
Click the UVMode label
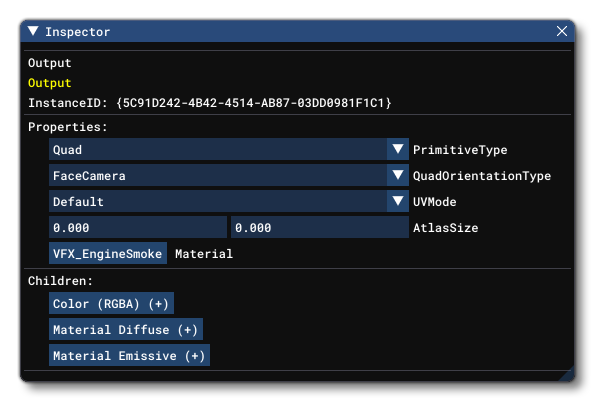coord(434,202)
